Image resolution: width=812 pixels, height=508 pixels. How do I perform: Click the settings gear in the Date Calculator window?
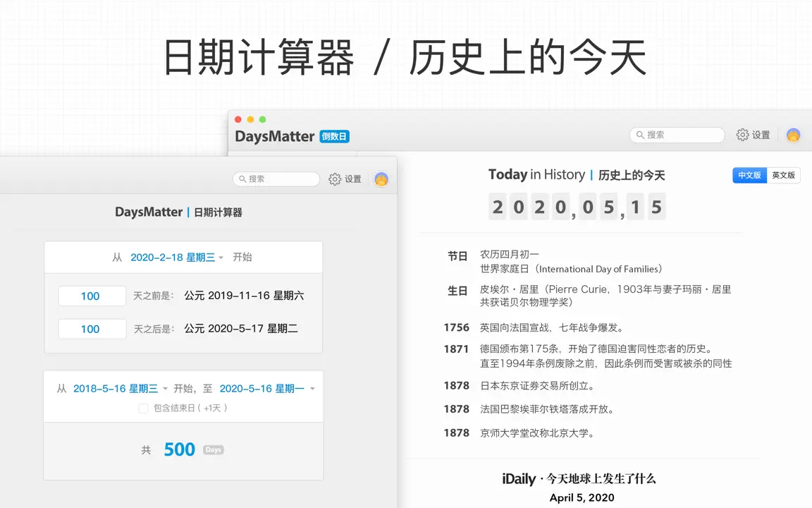(335, 179)
